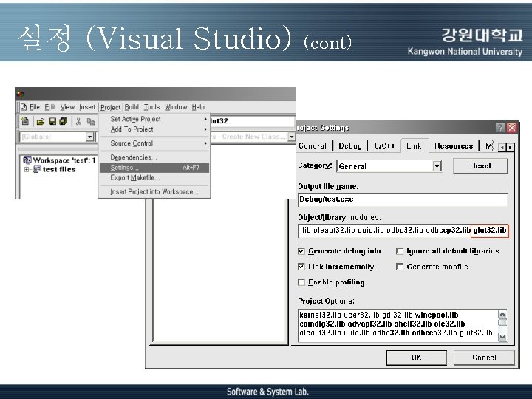
Task: Click the Copy toolbar icon
Action: click(x=91, y=121)
